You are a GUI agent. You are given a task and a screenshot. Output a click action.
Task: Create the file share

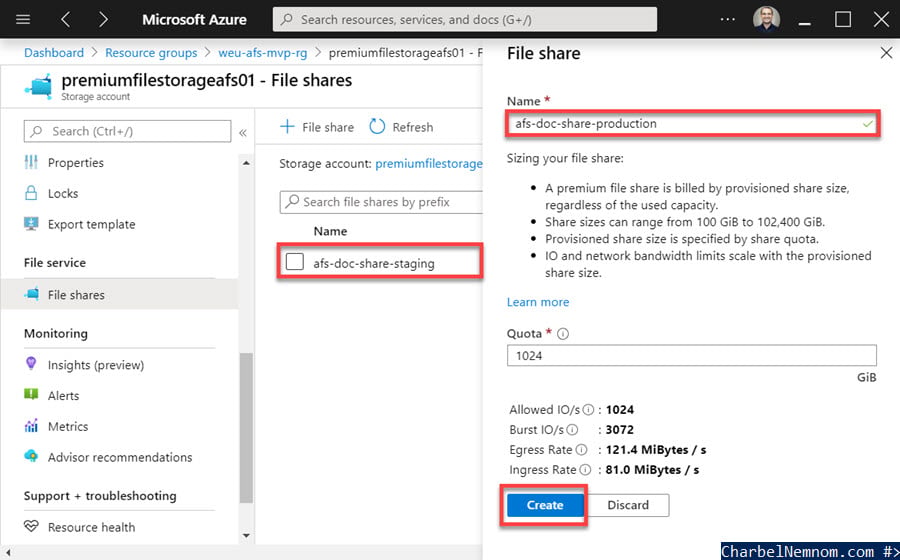(x=545, y=505)
